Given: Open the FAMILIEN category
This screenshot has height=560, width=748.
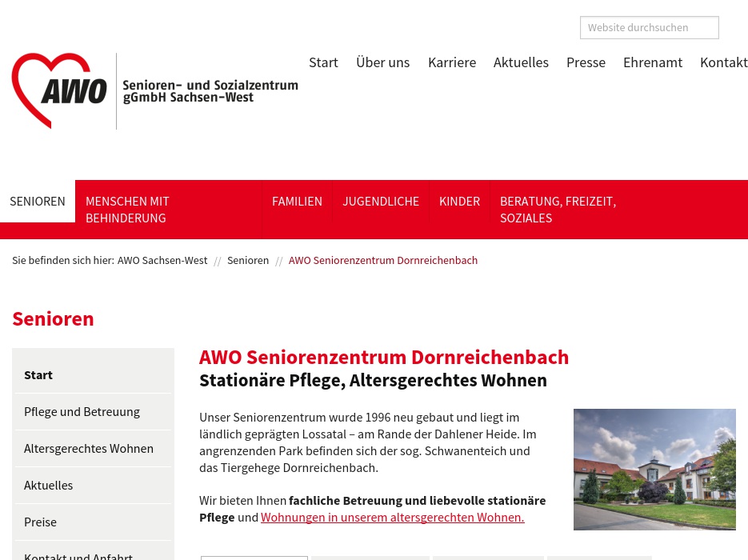Looking at the screenshot, I should [x=297, y=201].
